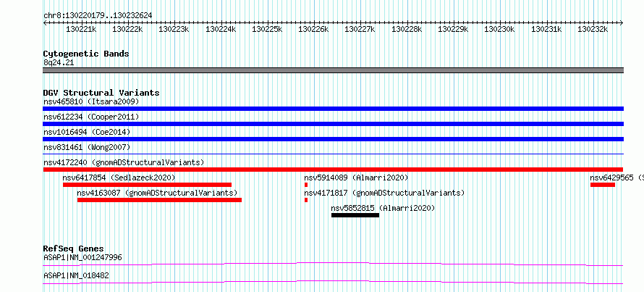Click the small red marker under nsv5914089
644x292 pixels.
(306, 185)
